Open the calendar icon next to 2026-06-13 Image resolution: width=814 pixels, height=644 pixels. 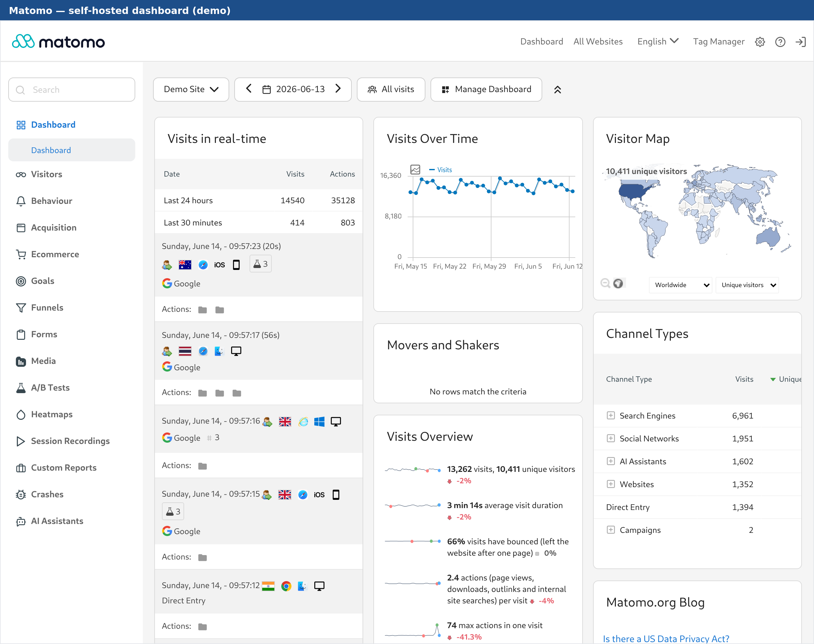(x=266, y=89)
